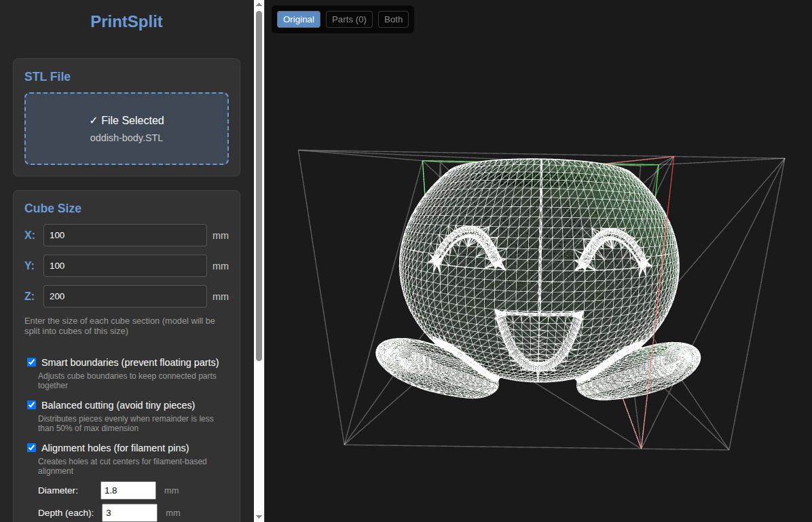Click the PrintSplit app title

(x=126, y=22)
